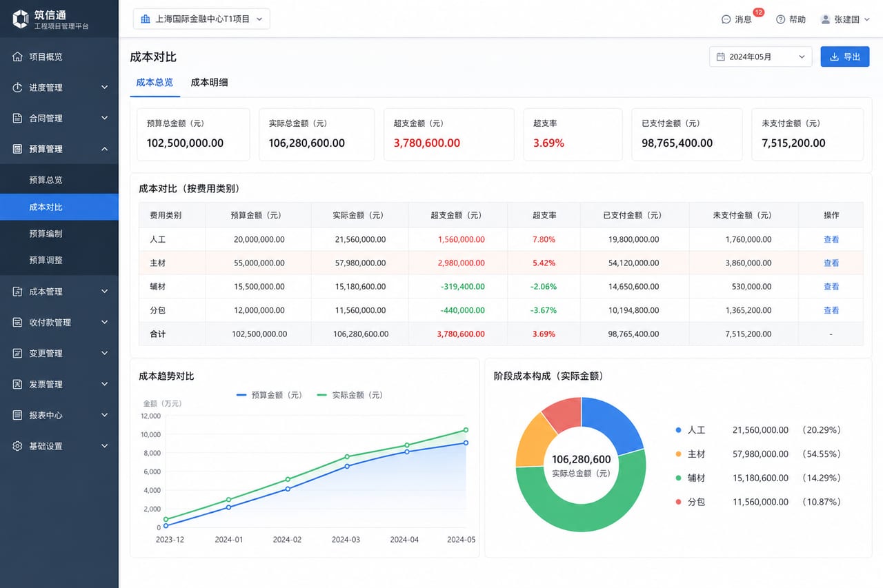Click the 筑信通 logo icon

pos(21,19)
